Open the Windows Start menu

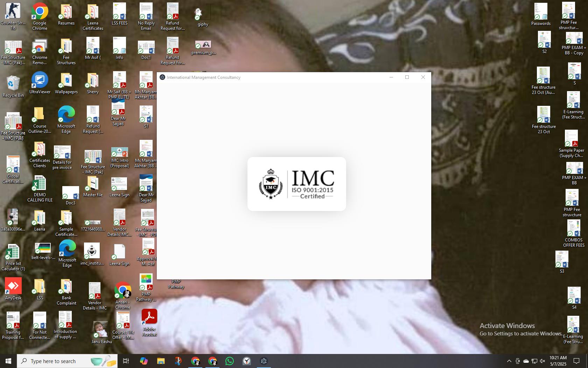8,361
